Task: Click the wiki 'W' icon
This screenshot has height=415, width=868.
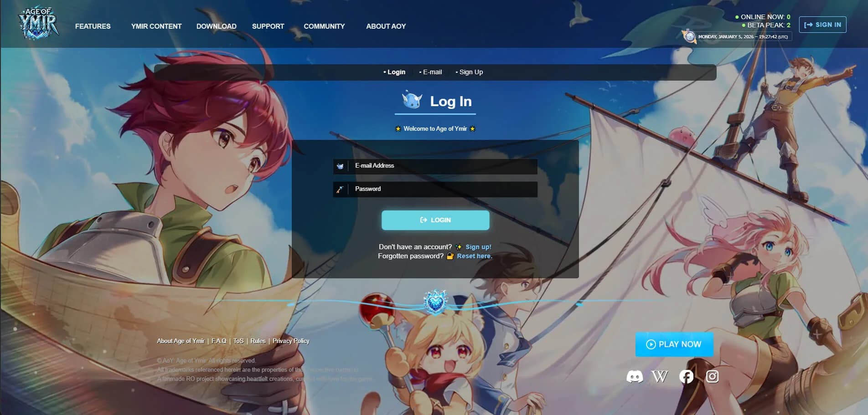Action: click(x=660, y=377)
